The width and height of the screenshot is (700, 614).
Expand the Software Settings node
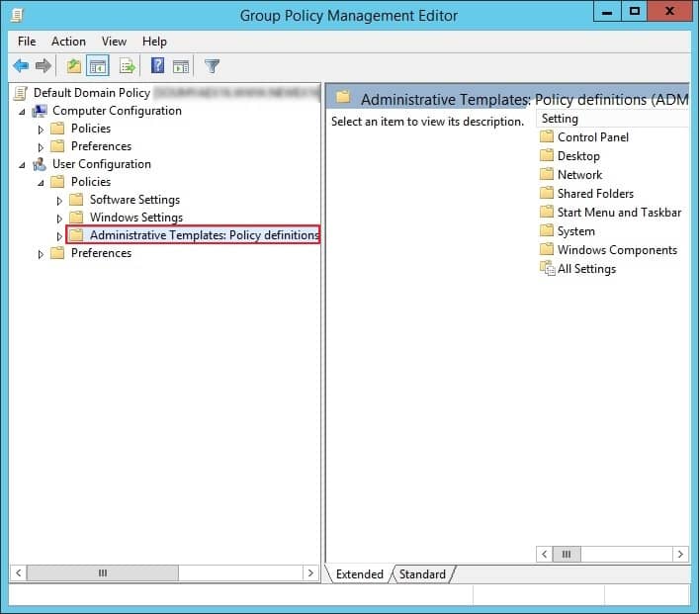point(59,201)
